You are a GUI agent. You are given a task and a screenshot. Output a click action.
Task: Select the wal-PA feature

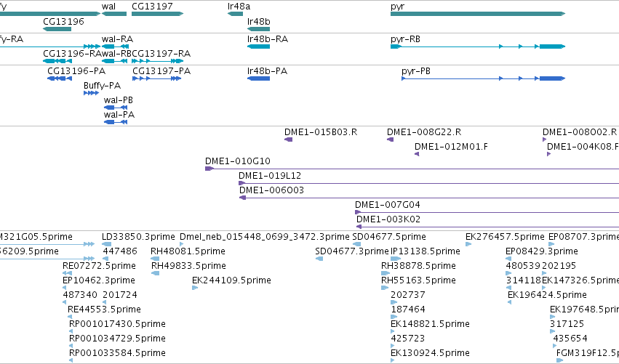click(x=116, y=122)
